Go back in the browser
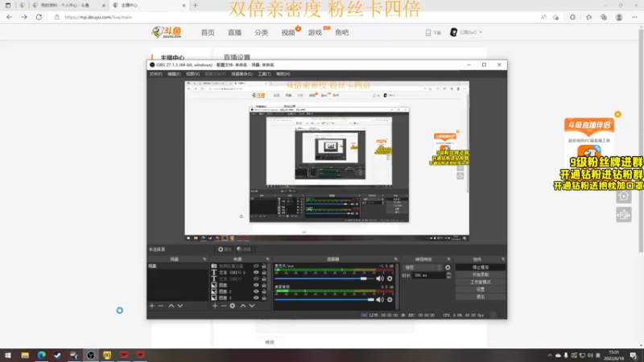Screen dimensions: 644x362 click(9, 17)
